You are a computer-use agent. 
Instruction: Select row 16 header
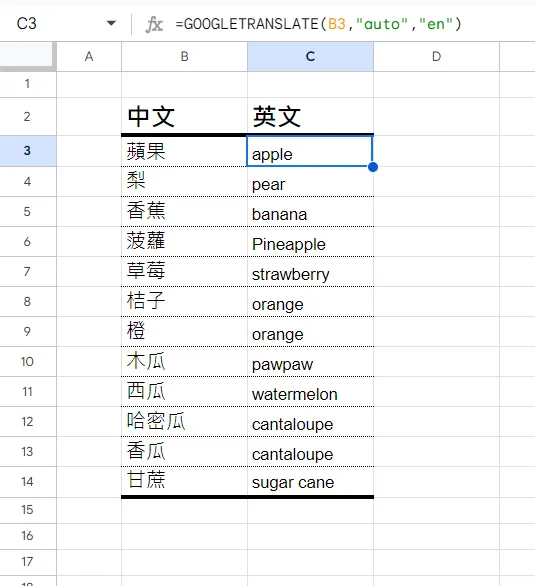(x=28, y=536)
